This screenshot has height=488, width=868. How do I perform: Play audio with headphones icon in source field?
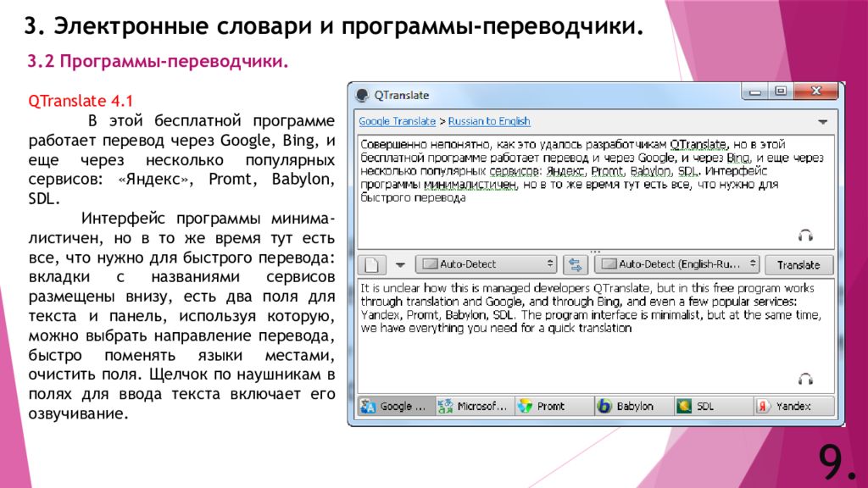point(805,236)
